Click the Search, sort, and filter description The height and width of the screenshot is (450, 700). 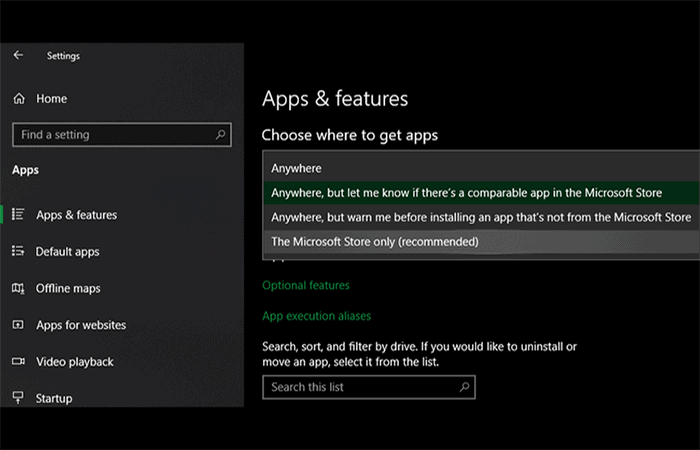point(419,354)
